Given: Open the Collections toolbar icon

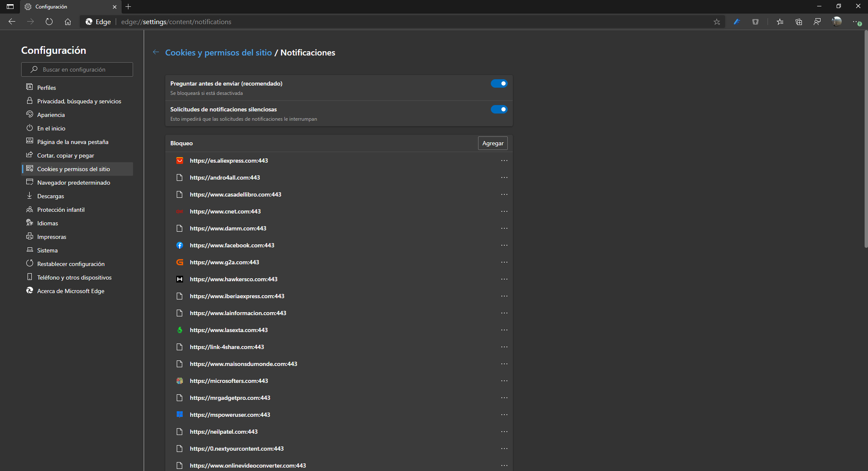Looking at the screenshot, I should 798,22.
